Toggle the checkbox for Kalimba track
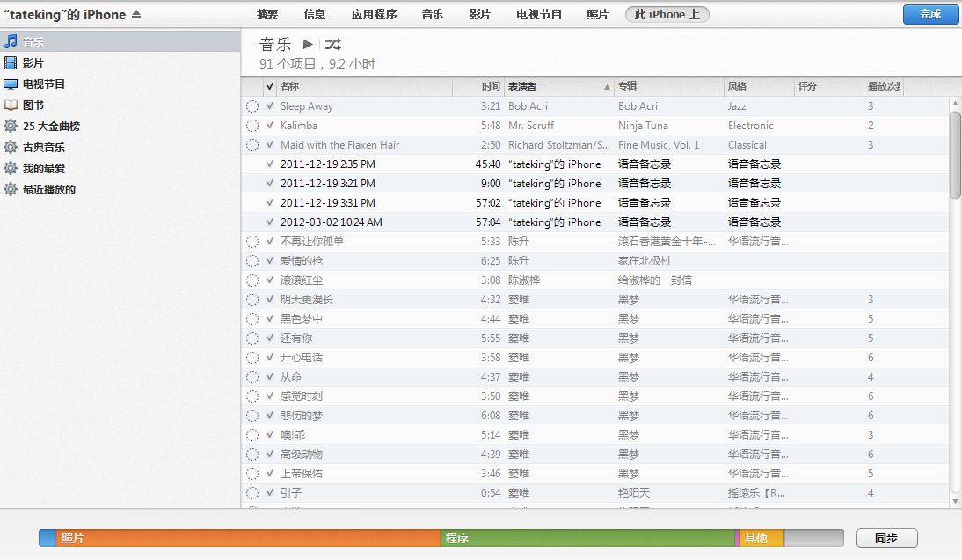 270,126
